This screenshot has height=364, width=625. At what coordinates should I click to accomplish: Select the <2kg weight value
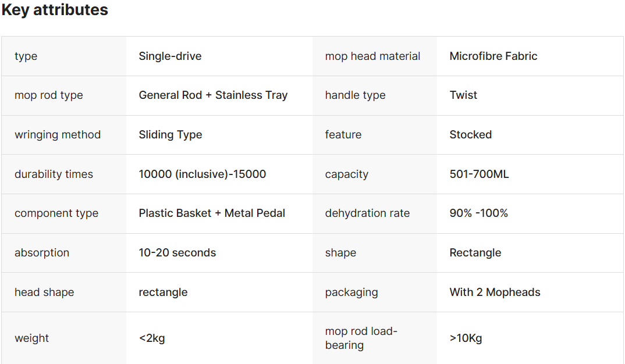[152, 338]
